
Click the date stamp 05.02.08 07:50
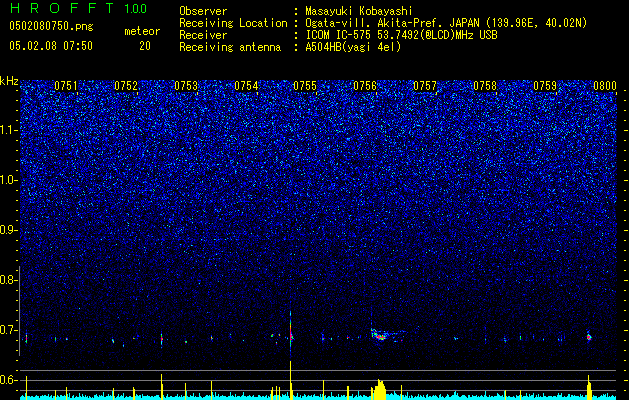pyautogui.click(x=51, y=46)
